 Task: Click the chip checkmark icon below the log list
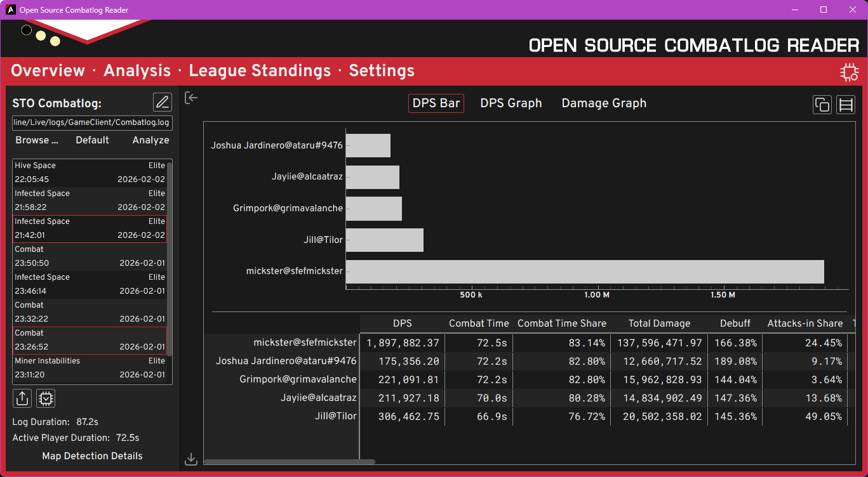tap(46, 398)
